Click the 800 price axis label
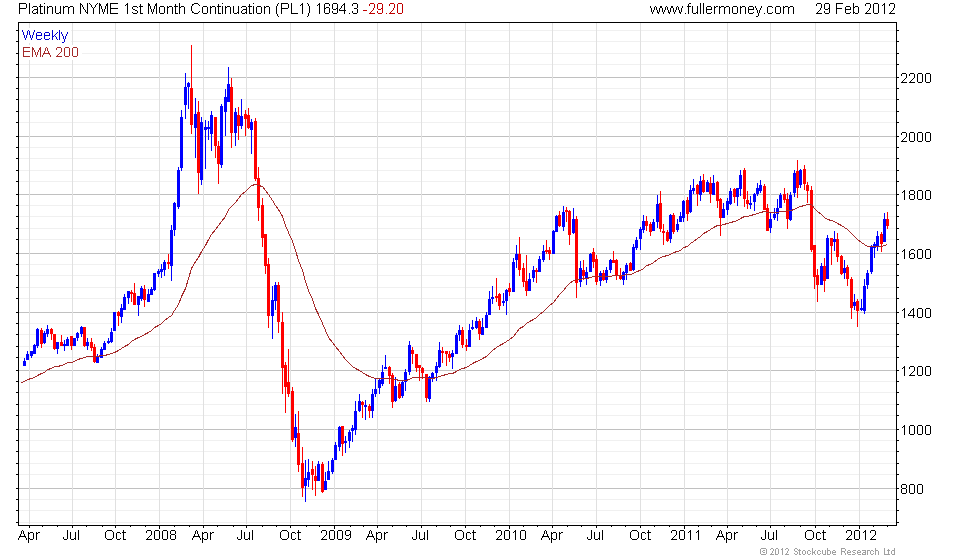Image resolution: width=980 pixels, height=560 pixels. coord(911,489)
